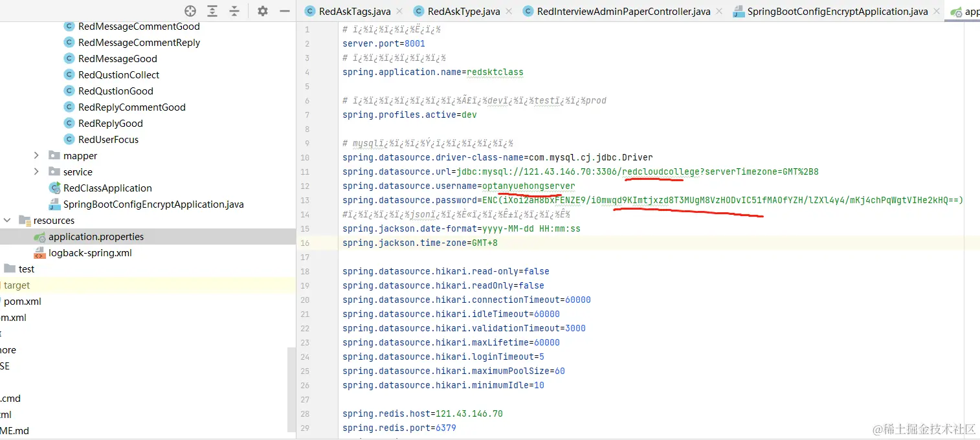Hide the project panel with the minus icon
The height and width of the screenshot is (440, 980).
284,11
